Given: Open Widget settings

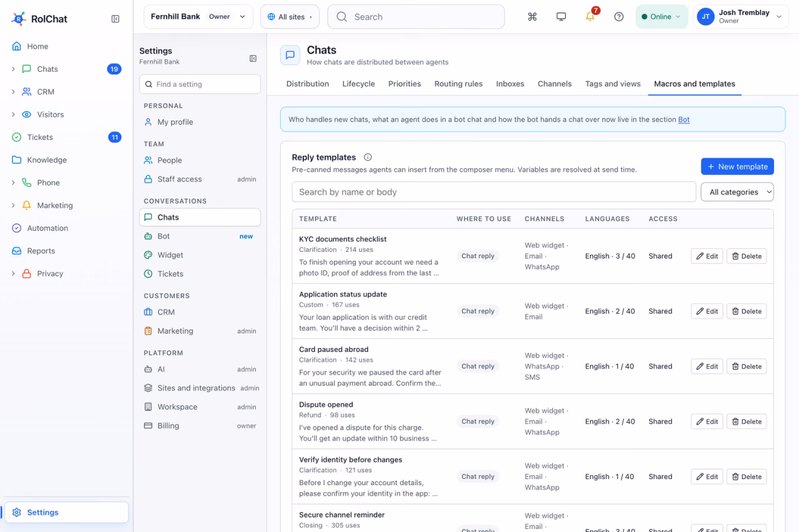Looking at the screenshot, I should (x=200, y=255).
